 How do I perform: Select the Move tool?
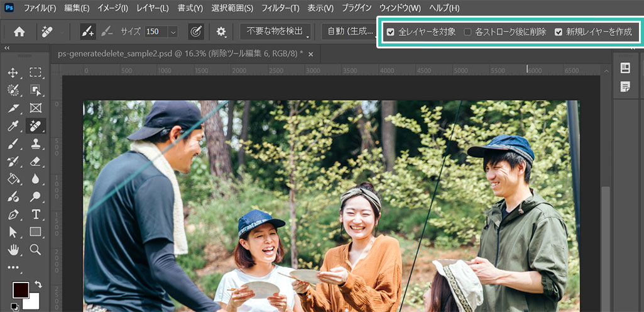(x=13, y=73)
